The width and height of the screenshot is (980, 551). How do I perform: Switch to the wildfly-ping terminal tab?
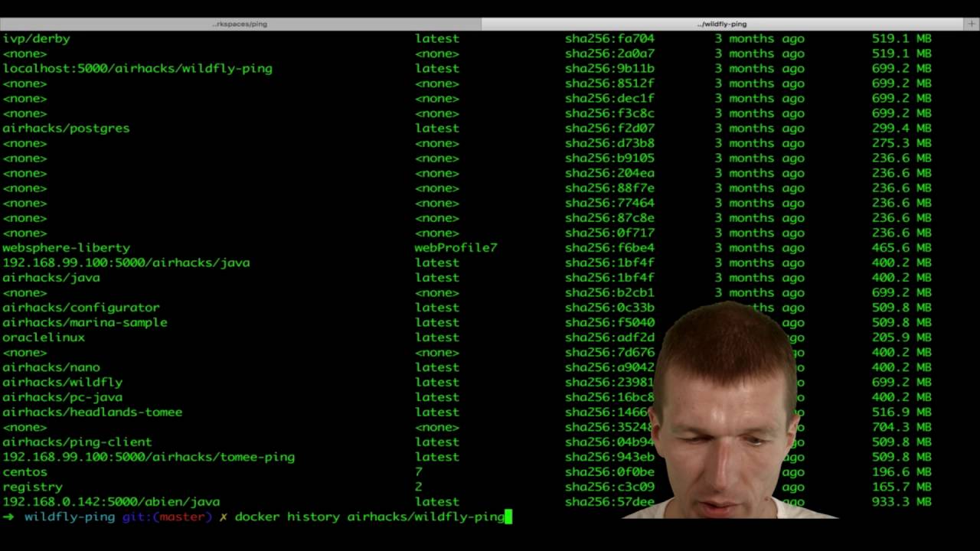click(x=722, y=24)
